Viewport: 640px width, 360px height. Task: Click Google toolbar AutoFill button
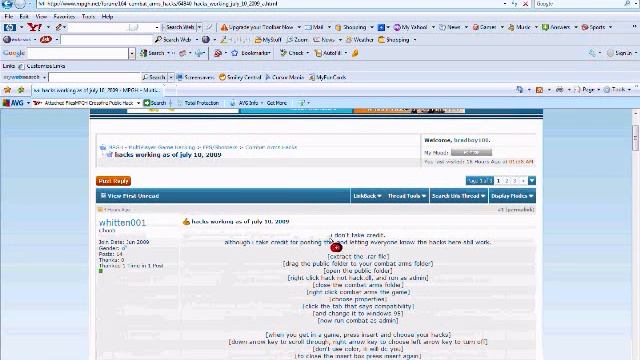coord(328,53)
